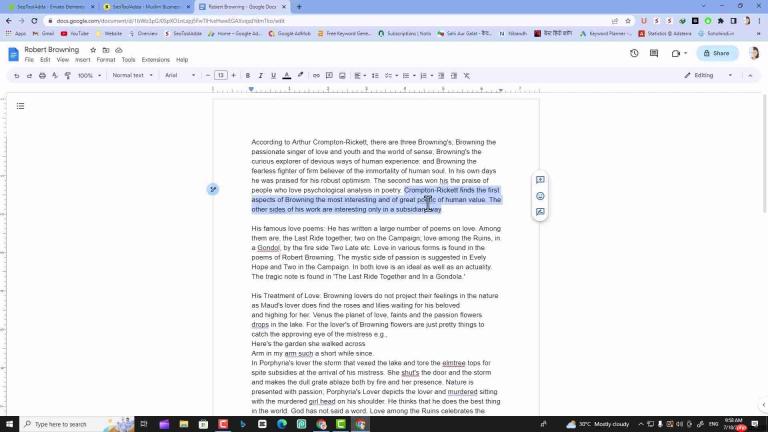The height and width of the screenshot is (432, 768).
Task: Open the Gmail bookmark
Action: tap(43, 33)
